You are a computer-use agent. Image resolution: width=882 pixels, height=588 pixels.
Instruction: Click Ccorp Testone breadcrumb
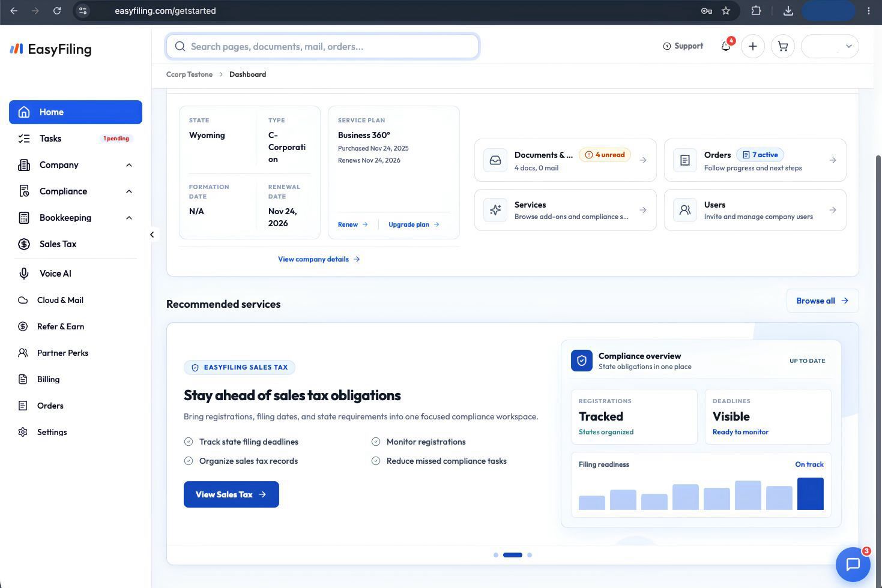coord(189,74)
